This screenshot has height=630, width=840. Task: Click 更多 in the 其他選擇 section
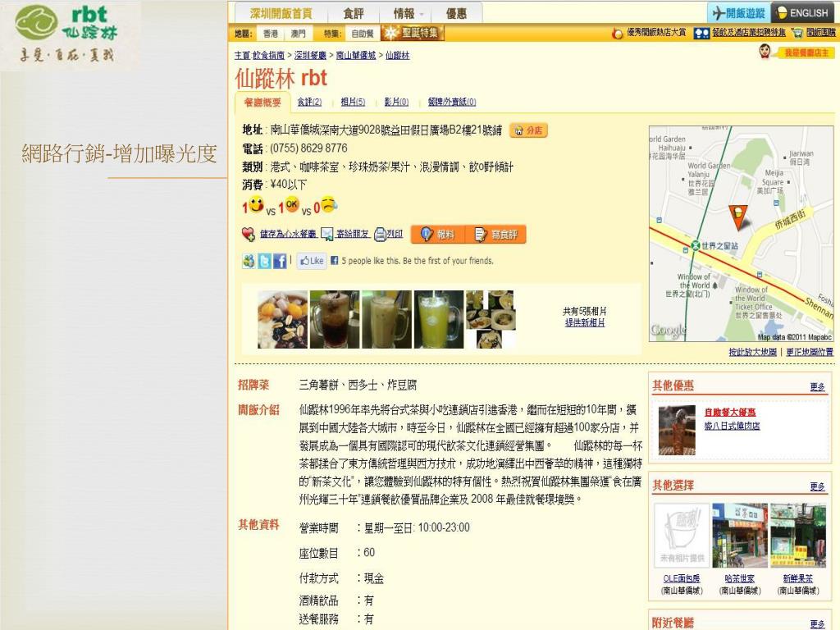pyautogui.click(x=818, y=486)
